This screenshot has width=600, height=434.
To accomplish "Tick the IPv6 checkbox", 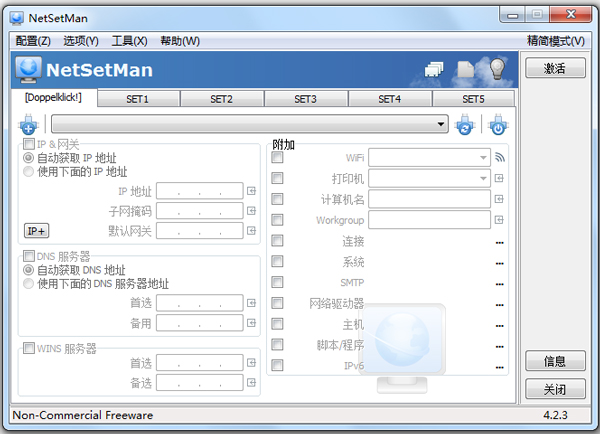I will [277, 365].
